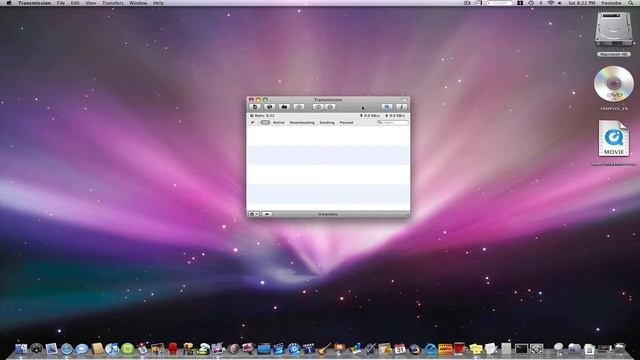
Task: Open torrent file folder icon in toolbar
Action: (284, 107)
